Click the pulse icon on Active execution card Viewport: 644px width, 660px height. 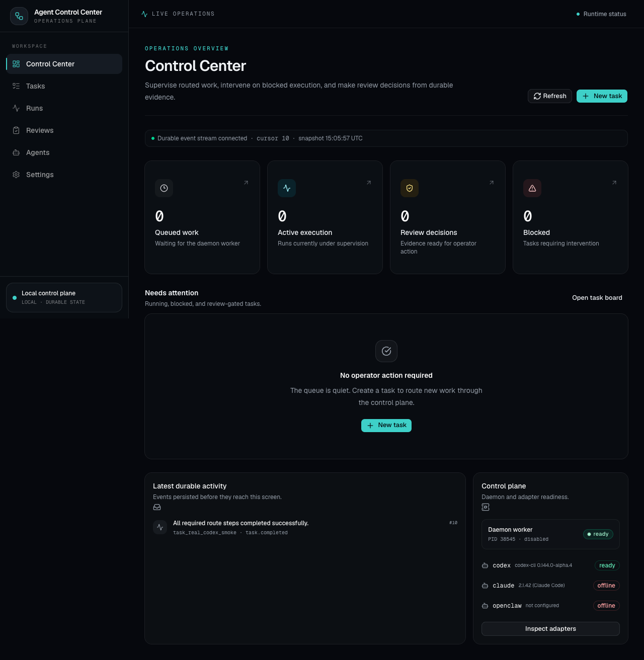click(x=287, y=188)
